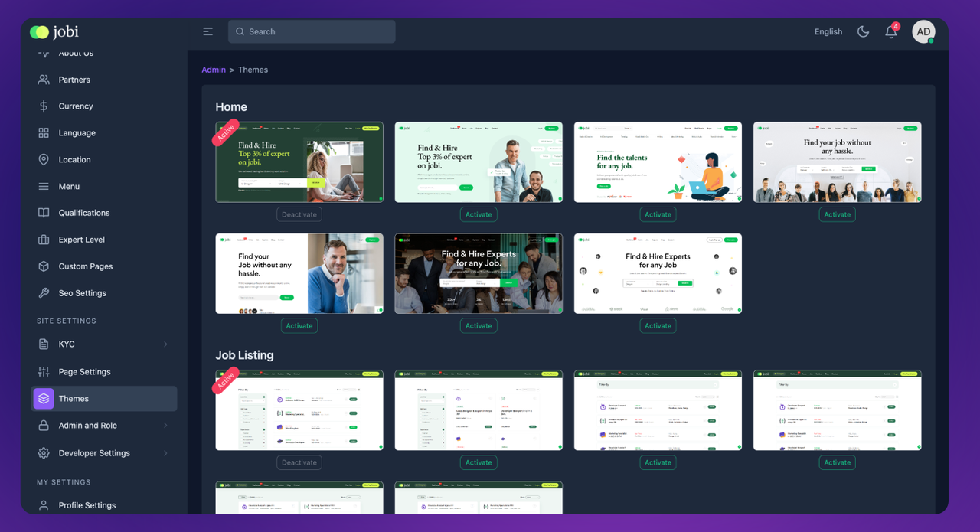
Task: Switch to dark mode moon icon
Action: coord(863,31)
